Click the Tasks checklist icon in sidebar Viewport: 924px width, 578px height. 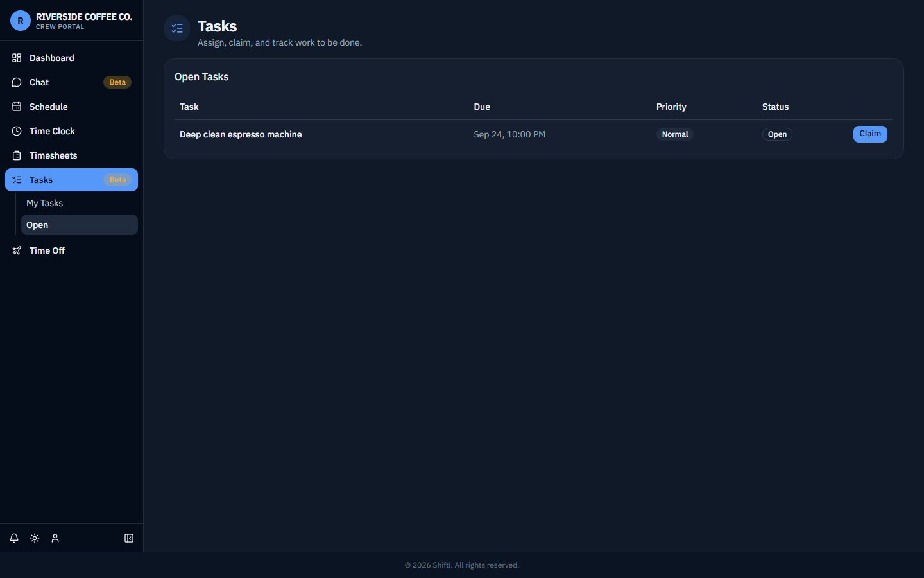pos(17,180)
